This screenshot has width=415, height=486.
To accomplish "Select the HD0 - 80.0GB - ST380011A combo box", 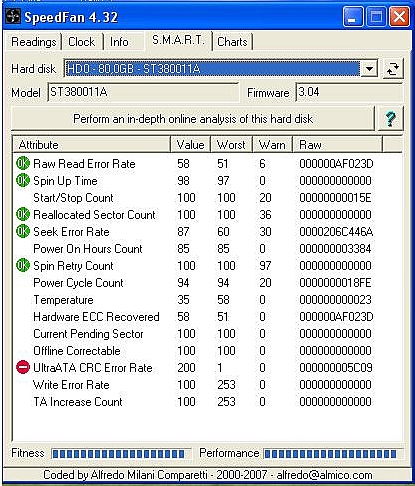I will point(221,69).
